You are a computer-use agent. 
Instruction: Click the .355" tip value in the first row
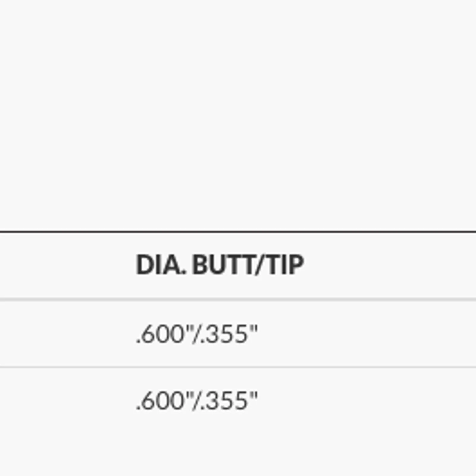(x=229, y=334)
